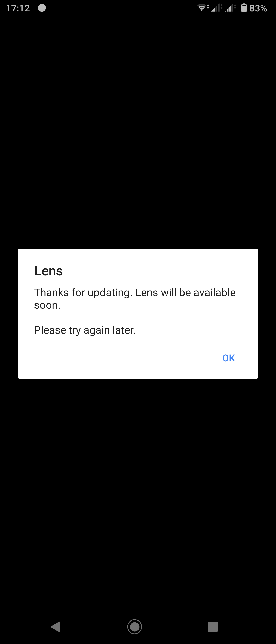The height and width of the screenshot is (644, 276).
Task: Tap OK to dismiss Lens dialog
Action: pos(228,358)
